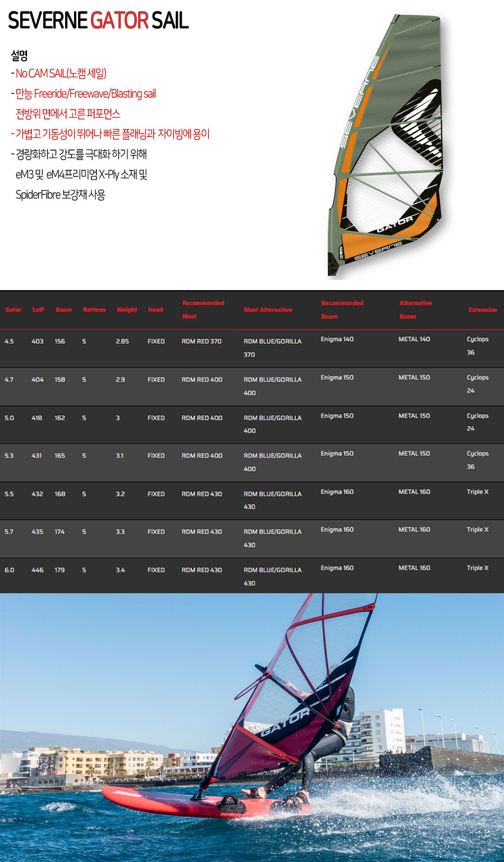Click the '설명' heading
Screen dimensions: 504x862
click(x=19, y=56)
